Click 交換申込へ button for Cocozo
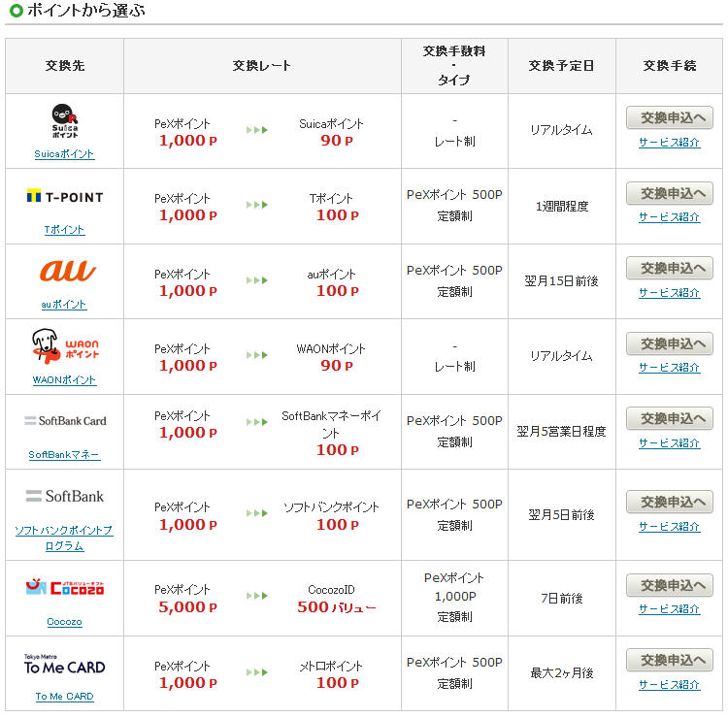 click(x=670, y=585)
